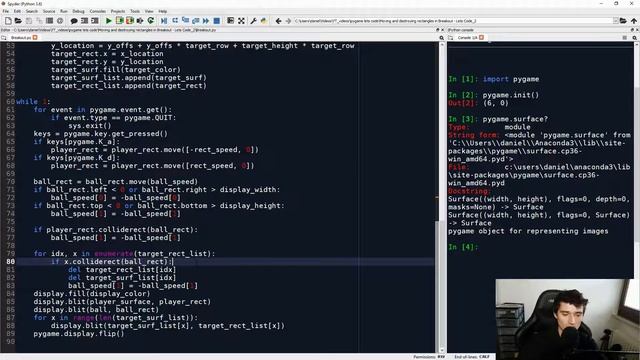Browse tabs in the editor pane
This screenshot has width=640, height=360.
click(x=4, y=38)
